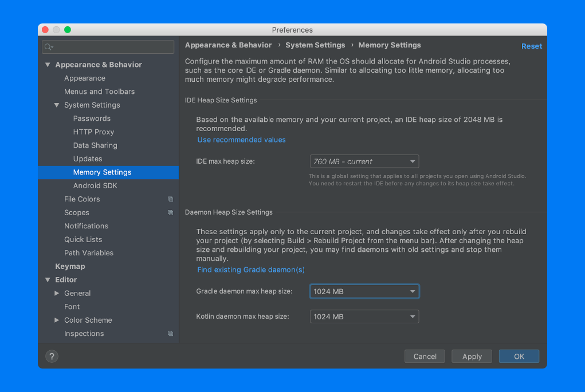Collapse the Appearance & Behavior section
The height and width of the screenshot is (392, 585).
[x=48, y=65]
